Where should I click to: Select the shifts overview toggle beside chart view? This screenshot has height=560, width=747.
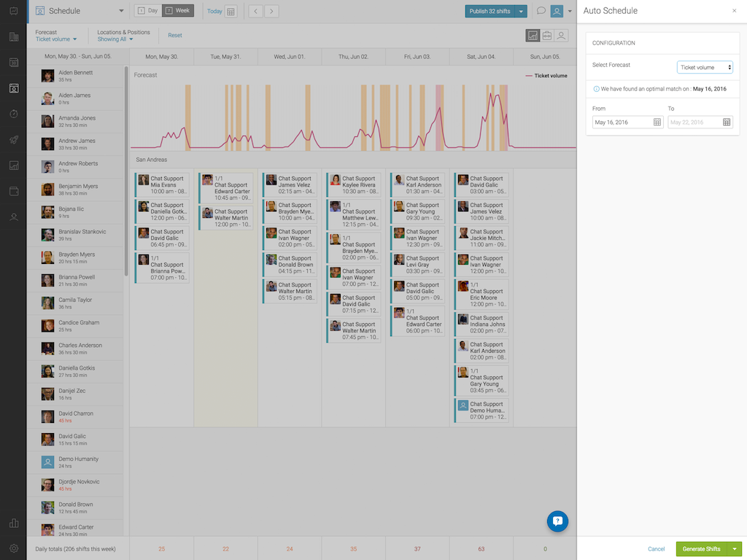pyautogui.click(x=546, y=35)
